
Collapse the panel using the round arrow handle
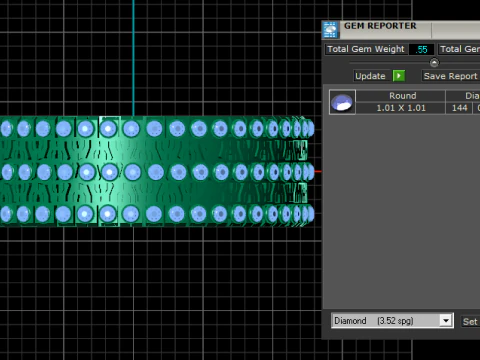434,62
